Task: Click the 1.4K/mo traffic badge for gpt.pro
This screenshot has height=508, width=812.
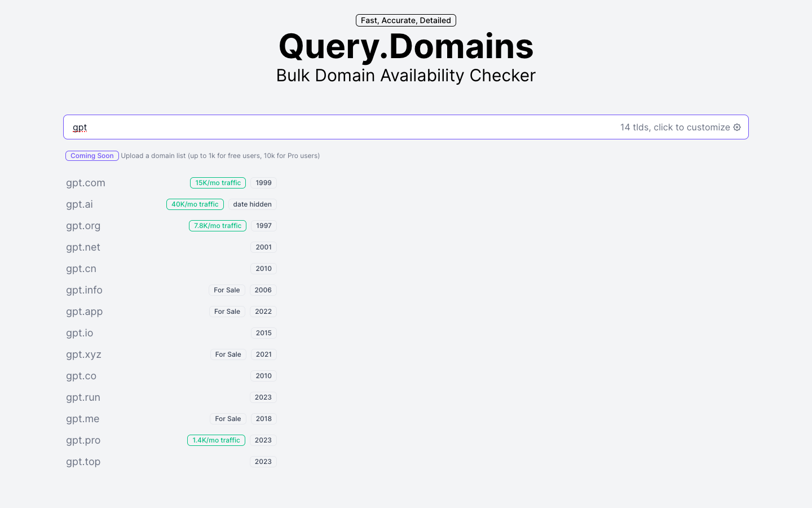Action: click(x=216, y=440)
